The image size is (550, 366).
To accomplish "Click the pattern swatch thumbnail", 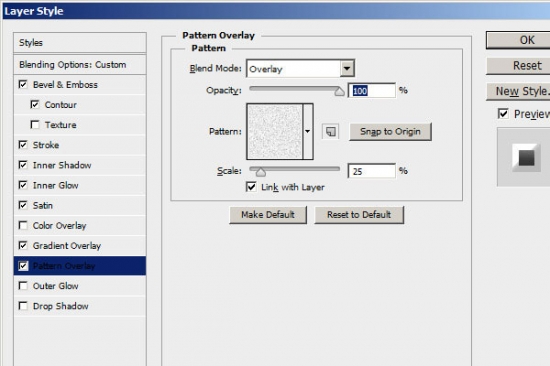I will pos(275,132).
